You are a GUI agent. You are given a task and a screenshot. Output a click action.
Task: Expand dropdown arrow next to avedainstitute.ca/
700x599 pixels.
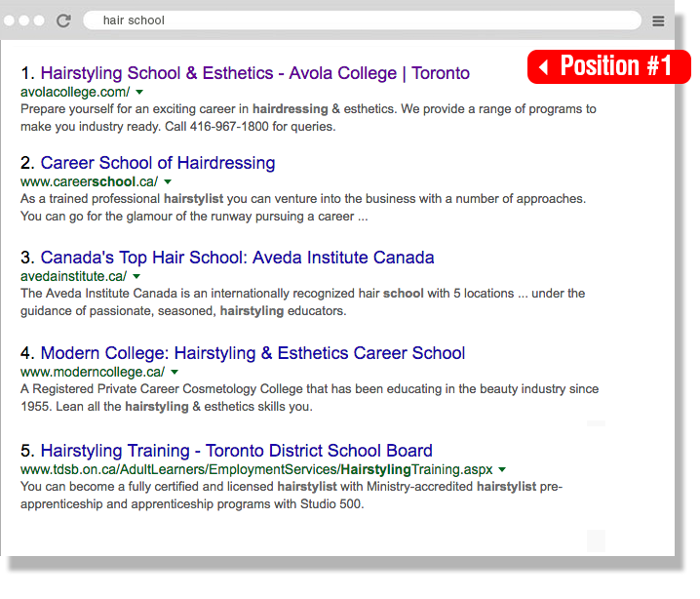(x=136, y=277)
